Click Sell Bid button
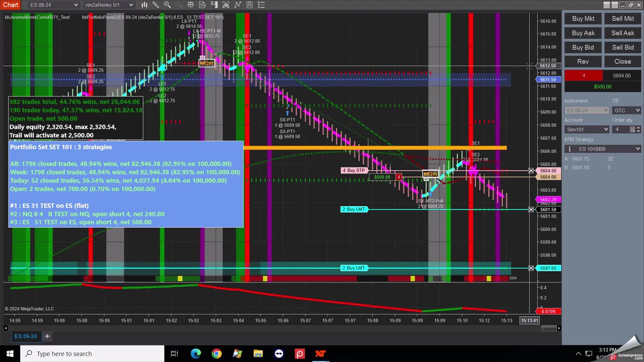The height and width of the screenshot is (362, 644). coord(622,47)
